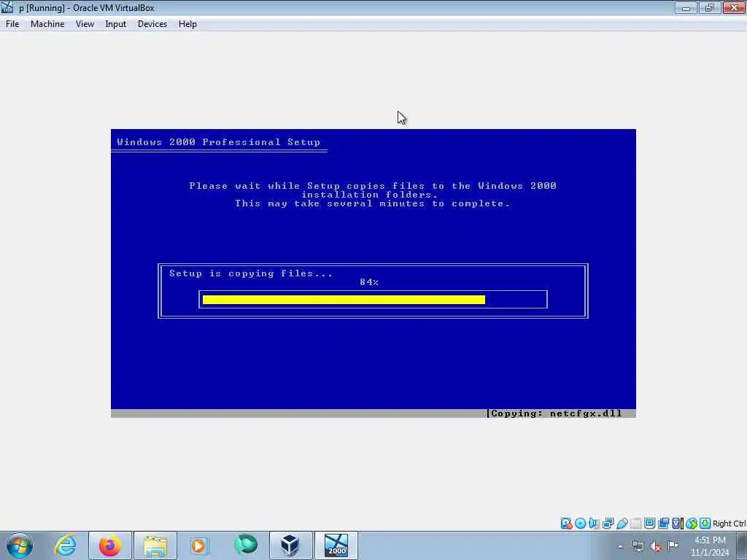Click the display settings status icon
747x560 pixels.
[649, 524]
